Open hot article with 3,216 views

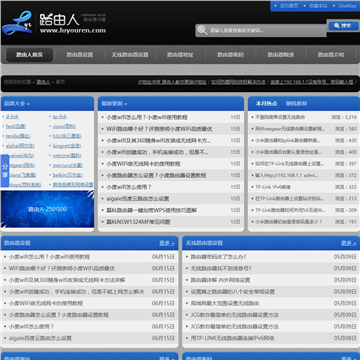(280, 117)
